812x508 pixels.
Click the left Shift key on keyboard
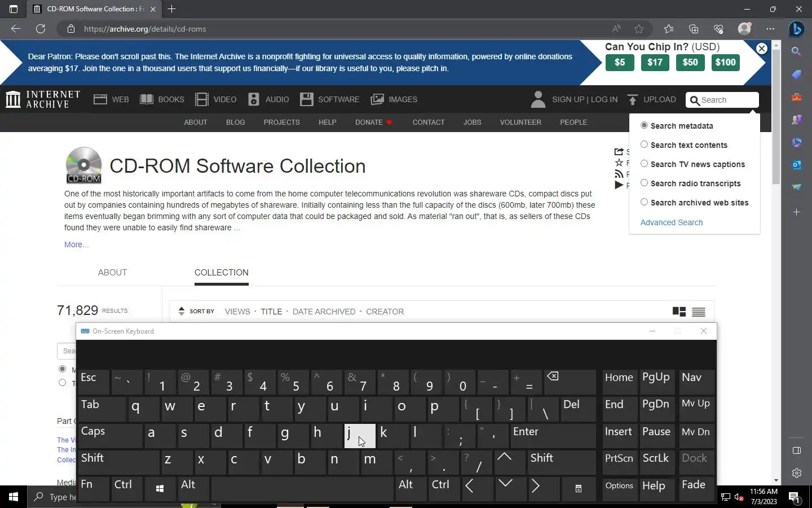point(118,462)
